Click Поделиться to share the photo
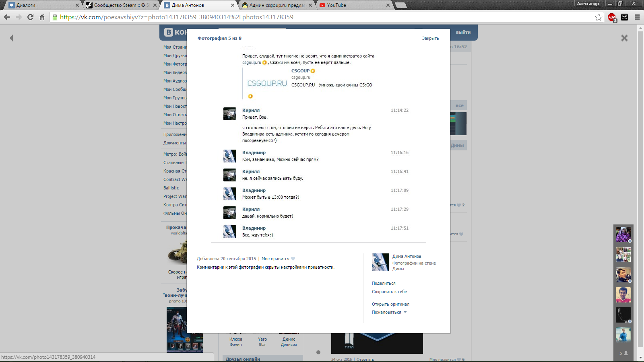 tap(384, 283)
